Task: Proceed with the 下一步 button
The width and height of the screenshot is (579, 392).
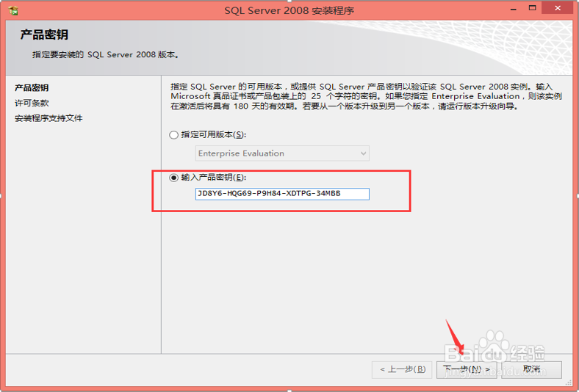Action: click(x=467, y=369)
